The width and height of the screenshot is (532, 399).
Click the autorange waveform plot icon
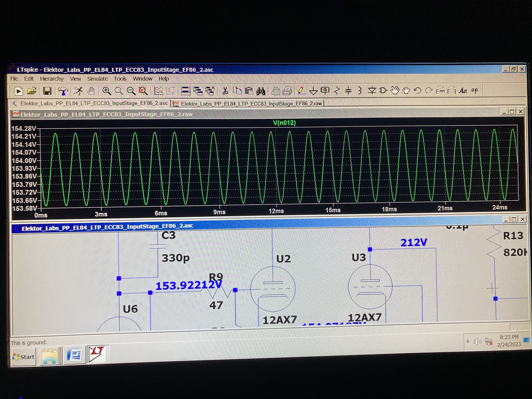[x=158, y=91]
